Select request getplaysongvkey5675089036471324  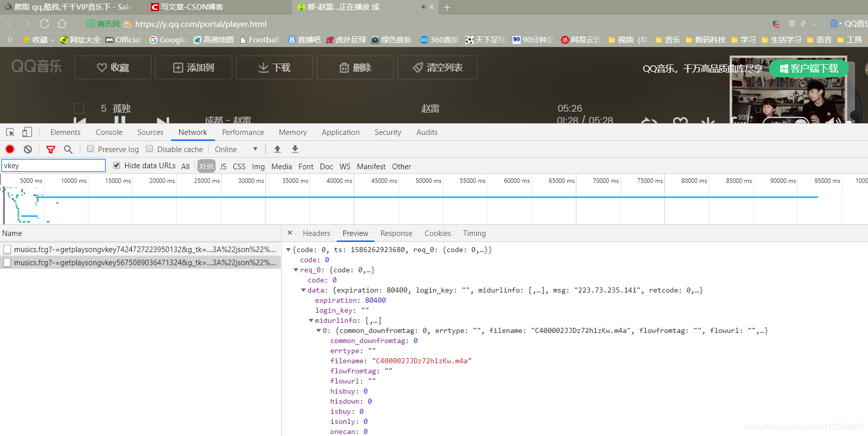point(140,262)
